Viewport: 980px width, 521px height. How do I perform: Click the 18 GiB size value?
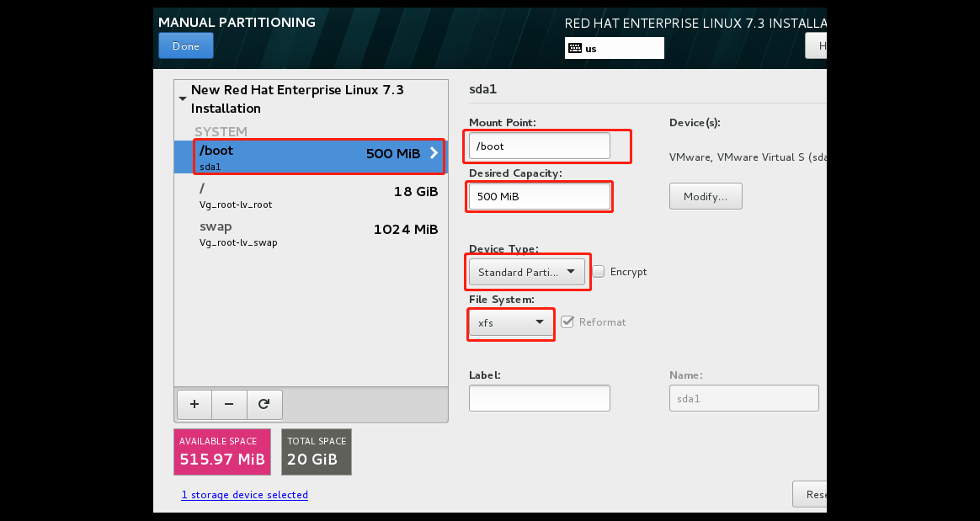coord(416,191)
